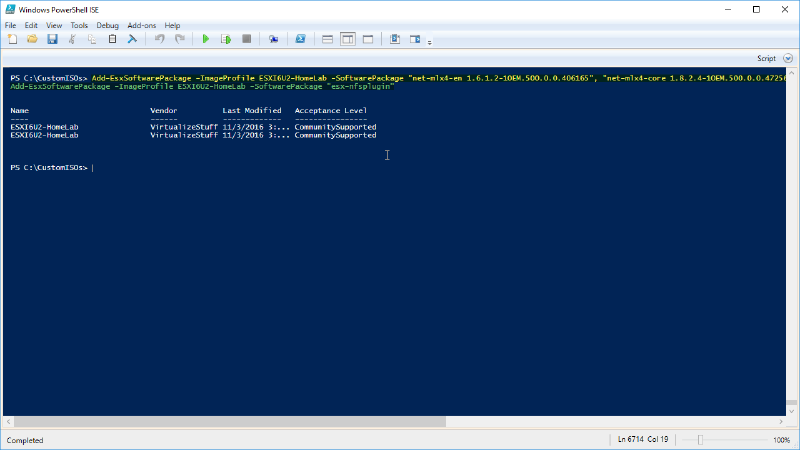Click the 'Acceptance Level' column header
Image resolution: width=800 pixels, height=450 pixels.
pyautogui.click(x=331, y=110)
